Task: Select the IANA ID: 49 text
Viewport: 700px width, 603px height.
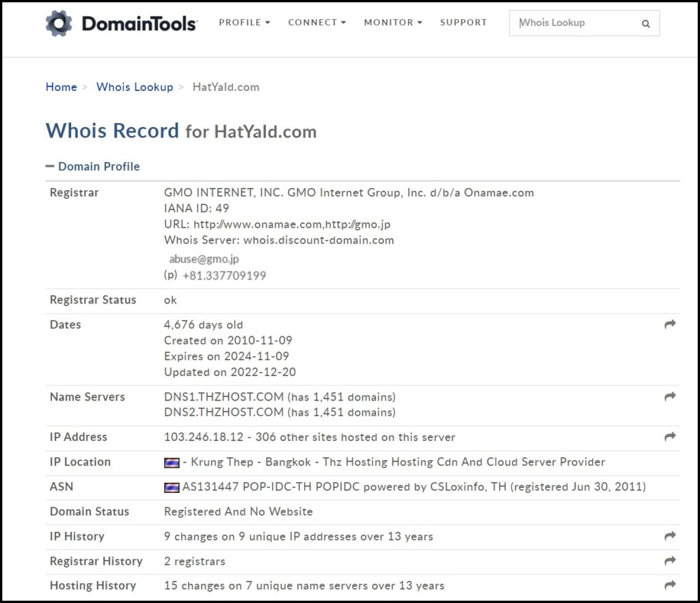Action: (196, 209)
